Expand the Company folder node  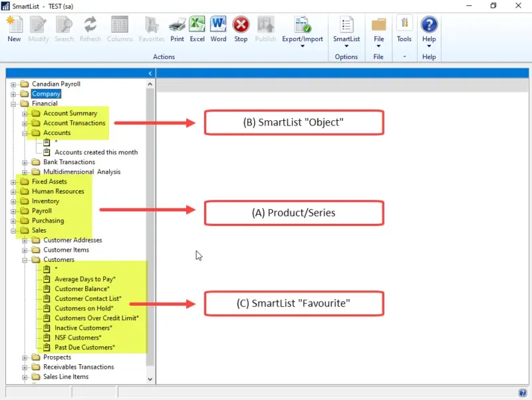13,94
